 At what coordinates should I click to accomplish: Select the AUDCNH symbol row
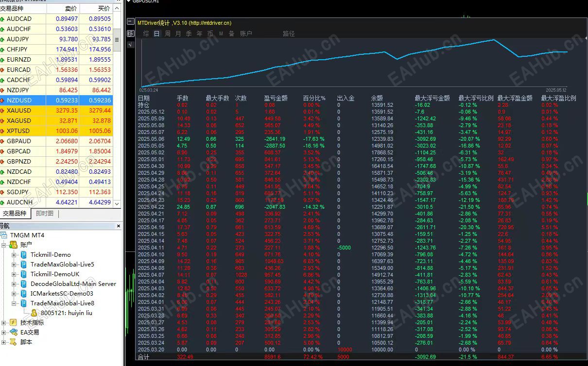click(x=56, y=202)
